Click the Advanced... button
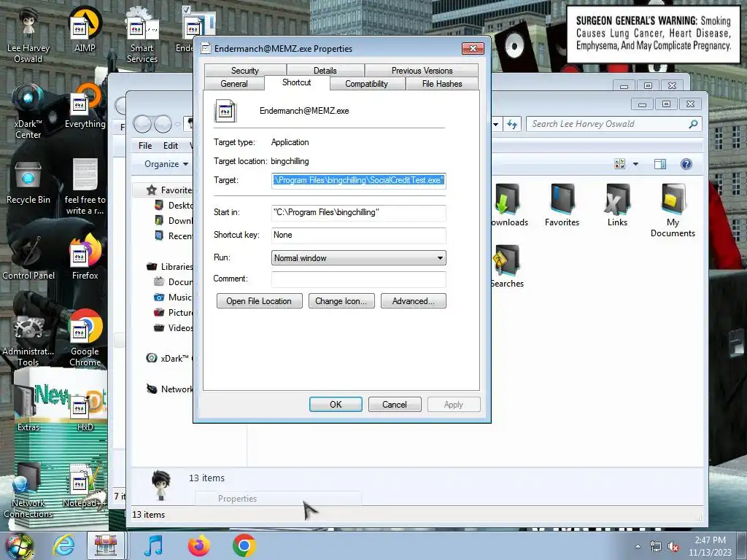The image size is (747, 560). coord(414,301)
